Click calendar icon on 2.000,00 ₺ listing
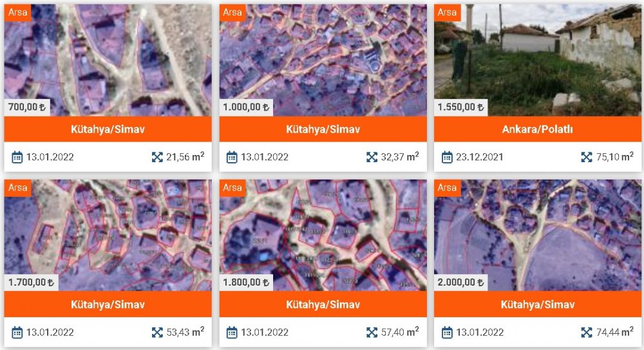Screen dimensions: 644x350 pyautogui.click(x=447, y=333)
